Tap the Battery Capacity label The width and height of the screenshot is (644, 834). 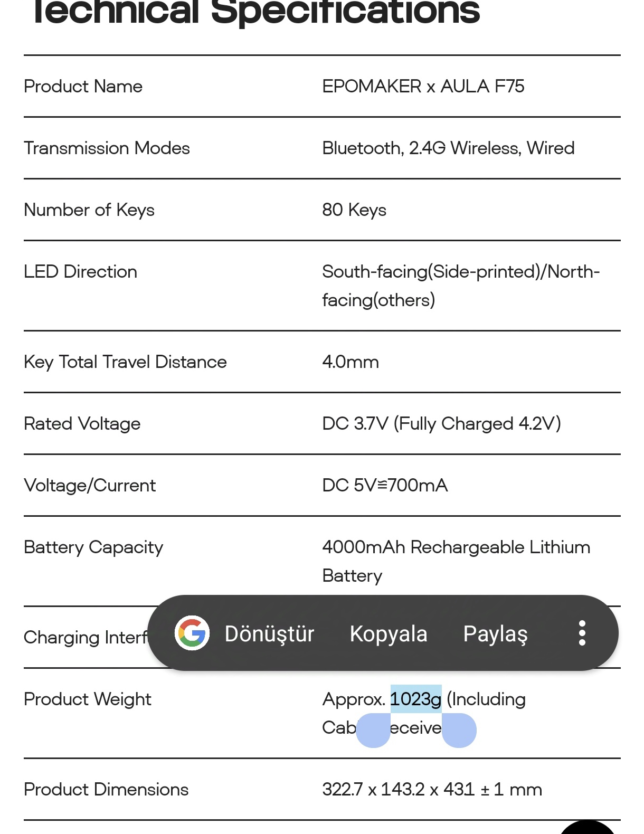coord(93,547)
